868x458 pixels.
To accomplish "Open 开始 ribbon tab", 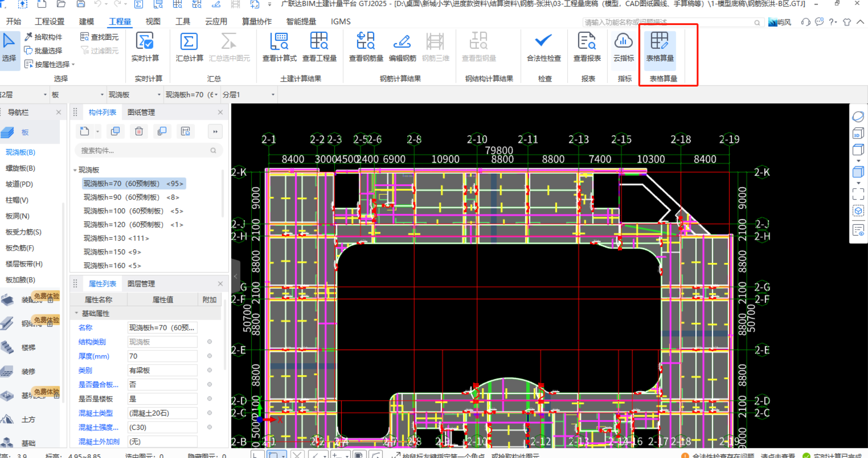I will (13, 21).
